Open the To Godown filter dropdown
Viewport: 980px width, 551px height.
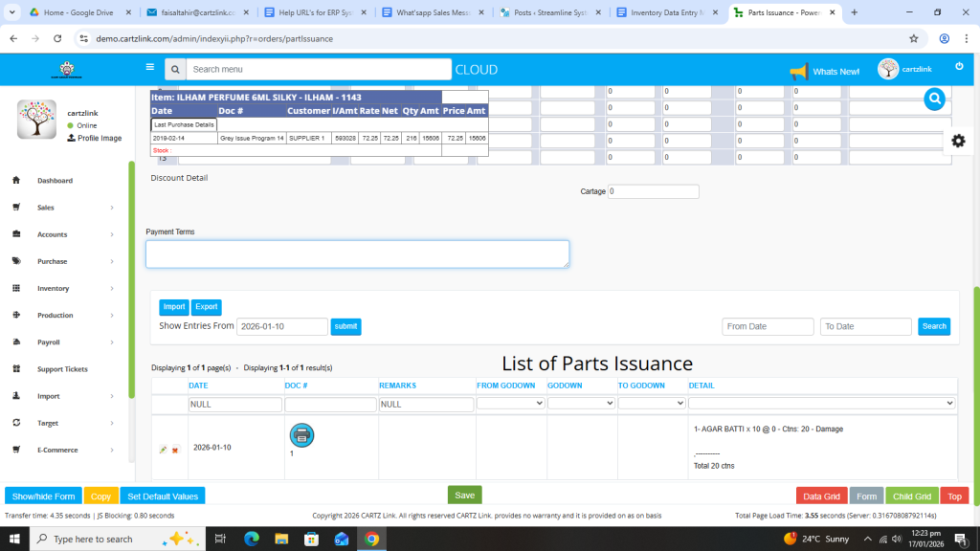651,404
